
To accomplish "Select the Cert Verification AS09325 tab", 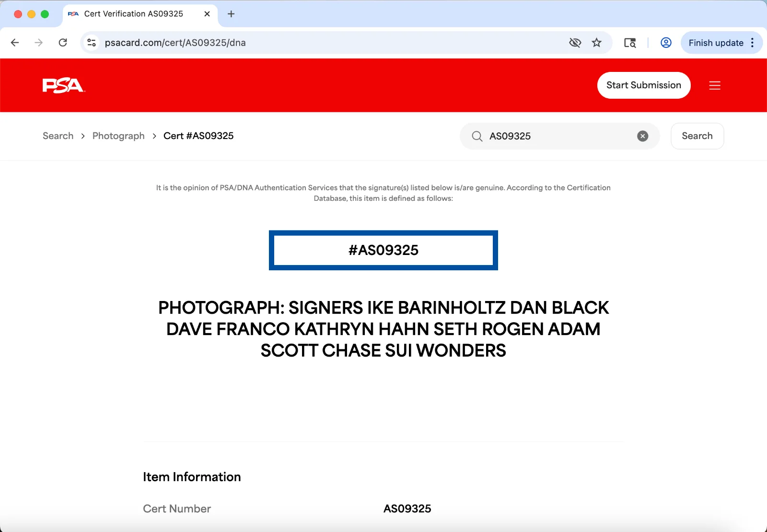I will tap(140, 14).
